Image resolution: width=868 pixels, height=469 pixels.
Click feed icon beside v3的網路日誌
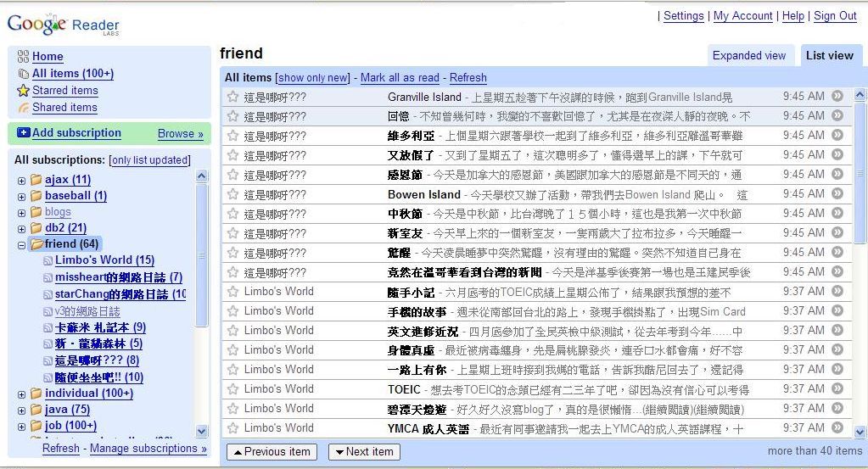(x=48, y=312)
